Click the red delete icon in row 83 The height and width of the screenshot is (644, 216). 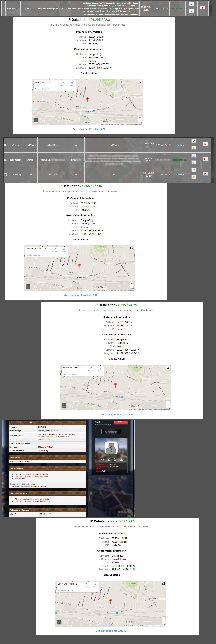coord(205,144)
